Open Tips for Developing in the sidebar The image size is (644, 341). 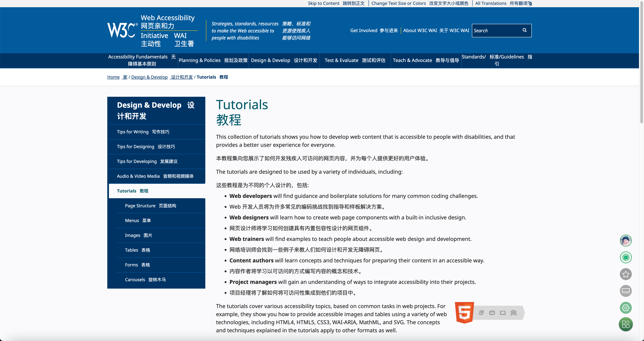tap(157, 161)
